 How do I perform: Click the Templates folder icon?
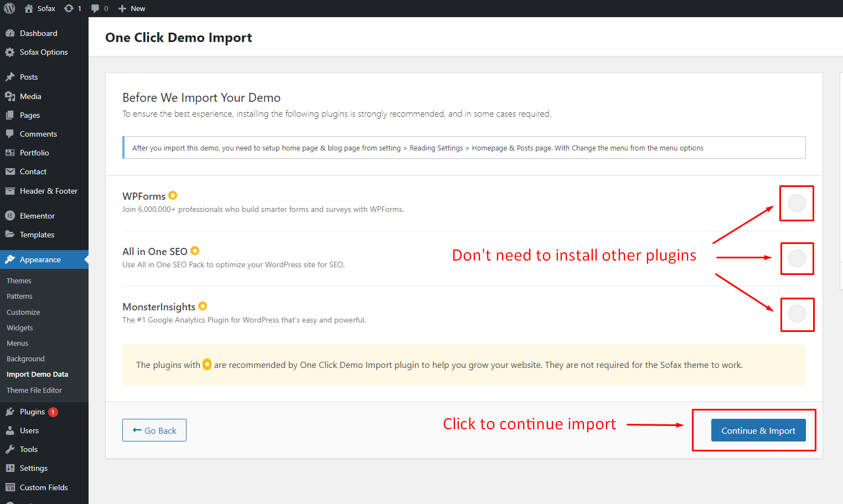point(10,235)
